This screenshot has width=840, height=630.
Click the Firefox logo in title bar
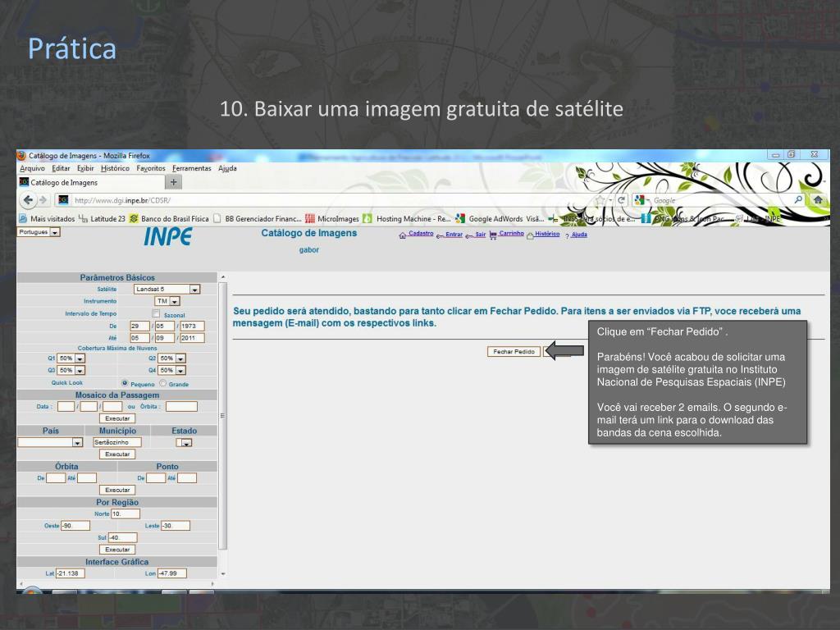22,155
